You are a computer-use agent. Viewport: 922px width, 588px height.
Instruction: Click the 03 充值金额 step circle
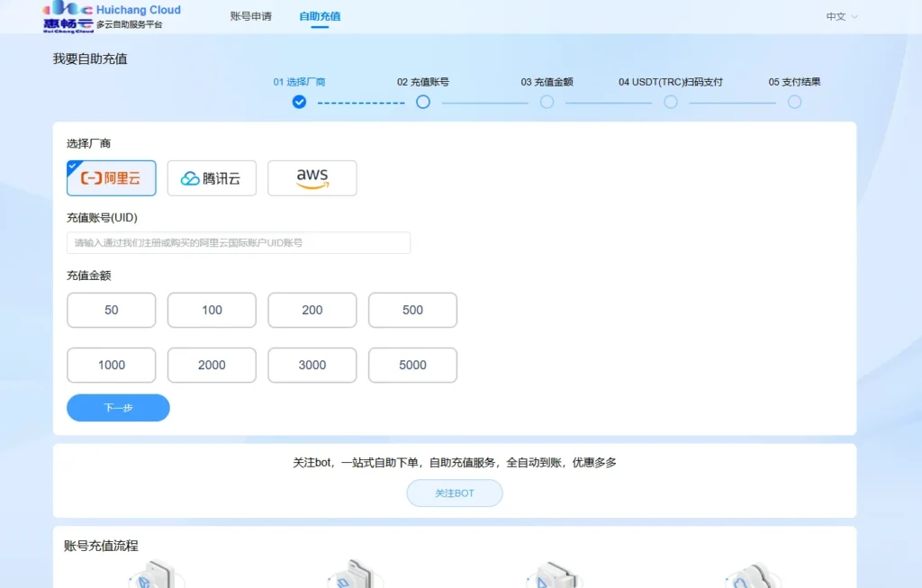tap(547, 103)
